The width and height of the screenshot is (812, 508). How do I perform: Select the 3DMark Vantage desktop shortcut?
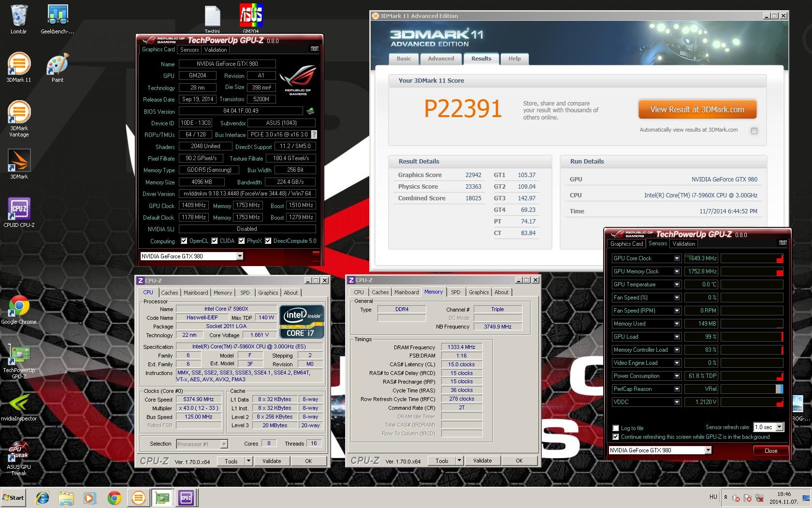pos(19,119)
